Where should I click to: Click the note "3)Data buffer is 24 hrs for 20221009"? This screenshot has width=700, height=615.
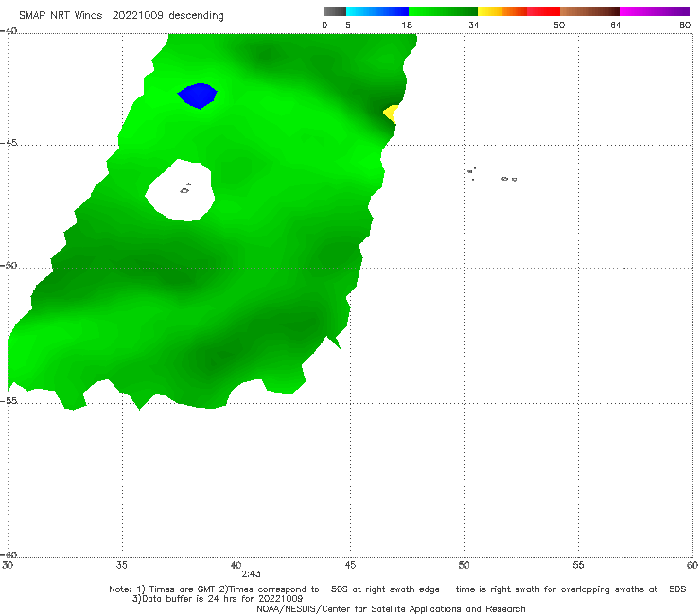click(x=218, y=599)
